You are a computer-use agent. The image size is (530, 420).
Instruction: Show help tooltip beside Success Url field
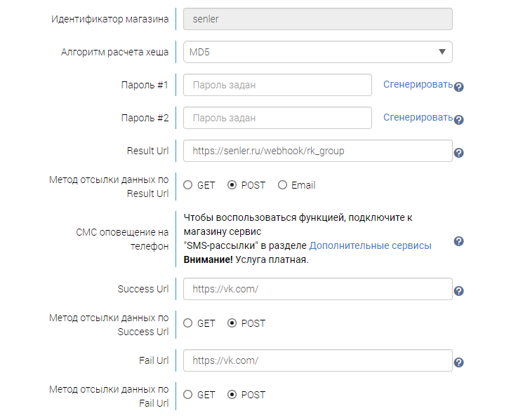pos(458,291)
